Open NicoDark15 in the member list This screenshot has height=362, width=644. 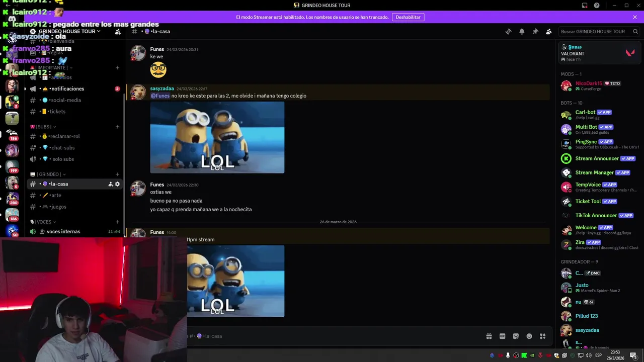click(599, 85)
